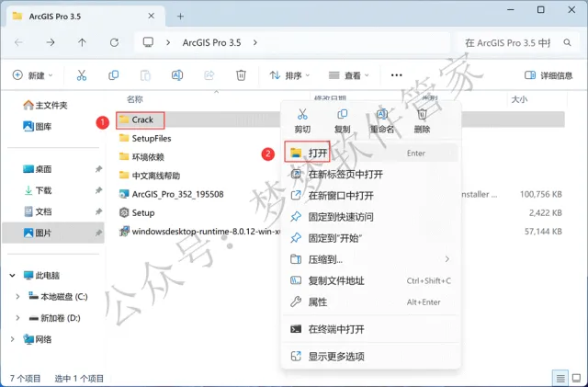The width and height of the screenshot is (588, 387).
Task: Collapse the 此电脑 tree node
Action: [12, 276]
